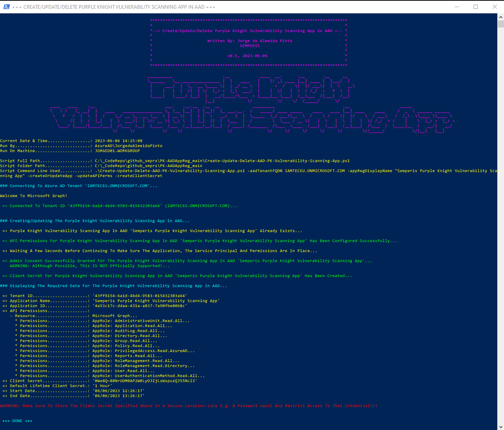504x430 pixels.
Task: Click the vertical scrollbar thumb
Action: click(x=501, y=23)
